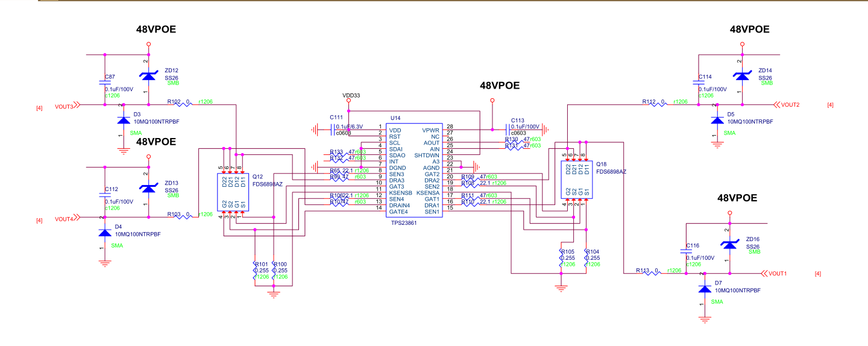Click ground symbol left of C111
This screenshot has height=346, width=868.
coord(315,128)
